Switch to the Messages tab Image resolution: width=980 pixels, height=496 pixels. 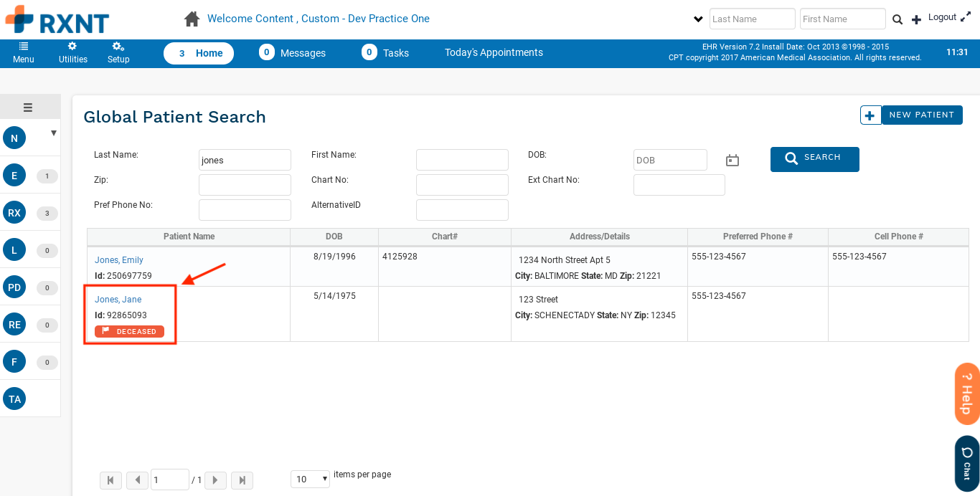293,53
